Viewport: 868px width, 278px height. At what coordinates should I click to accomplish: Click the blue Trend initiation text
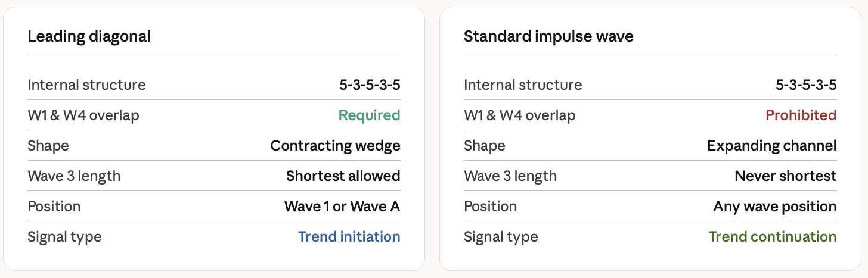pyautogui.click(x=349, y=236)
